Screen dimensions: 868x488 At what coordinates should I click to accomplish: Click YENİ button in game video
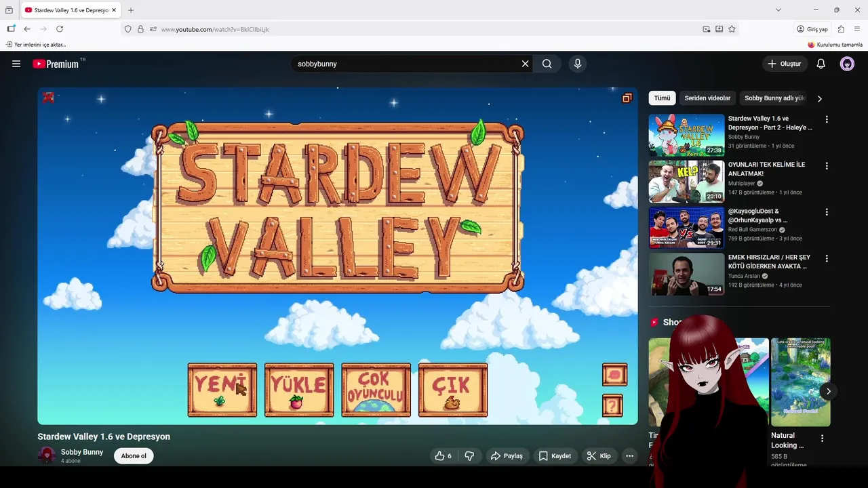[x=222, y=390]
